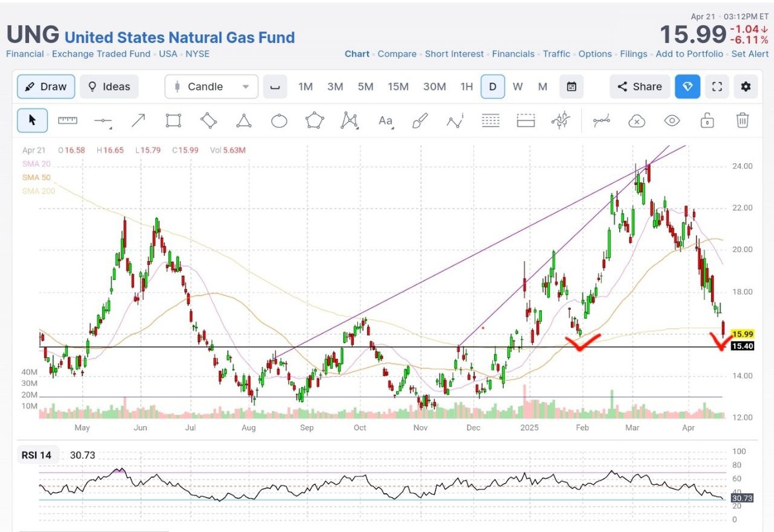Click the SMA 20 indicator label
This screenshot has width=774, height=532.
pos(37,164)
